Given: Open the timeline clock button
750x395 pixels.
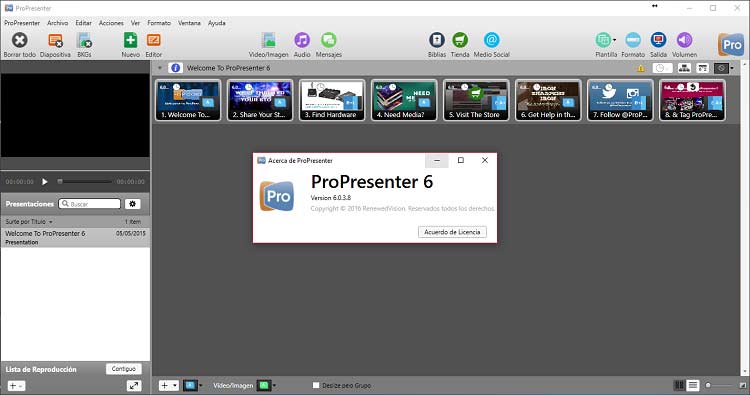Looking at the screenshot, I should tap(662, 68).
